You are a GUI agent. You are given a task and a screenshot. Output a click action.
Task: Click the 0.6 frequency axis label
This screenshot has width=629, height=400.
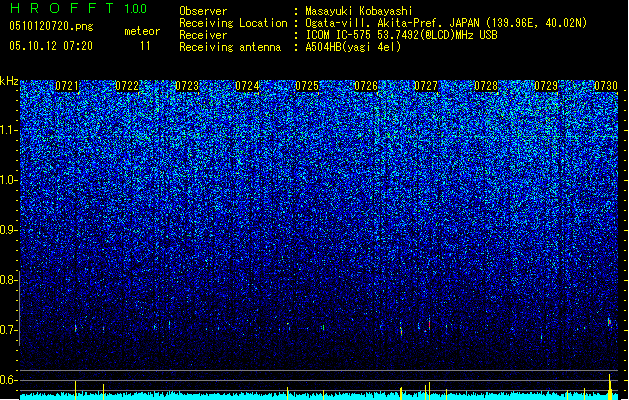[x=8, y=380]
